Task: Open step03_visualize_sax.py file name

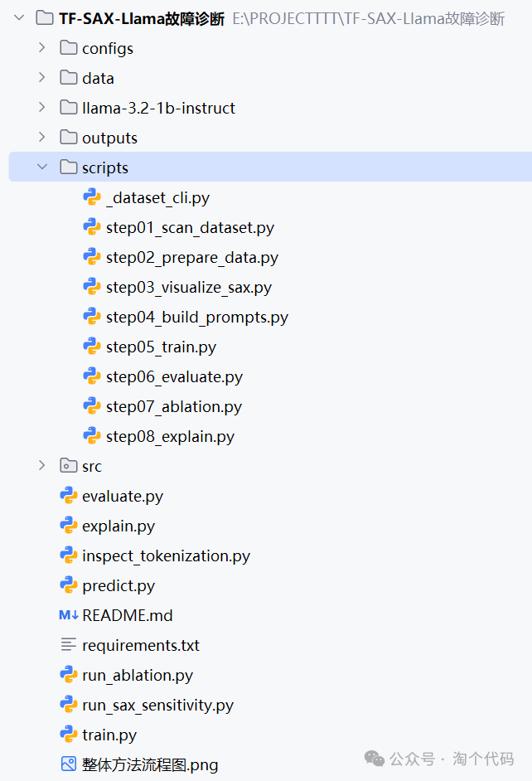Action: (189, 288)
